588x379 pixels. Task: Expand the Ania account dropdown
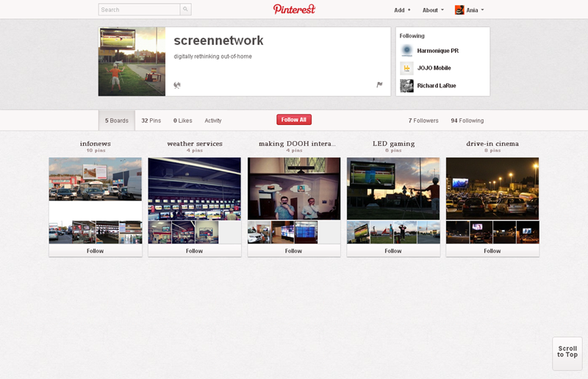(476, 10)
